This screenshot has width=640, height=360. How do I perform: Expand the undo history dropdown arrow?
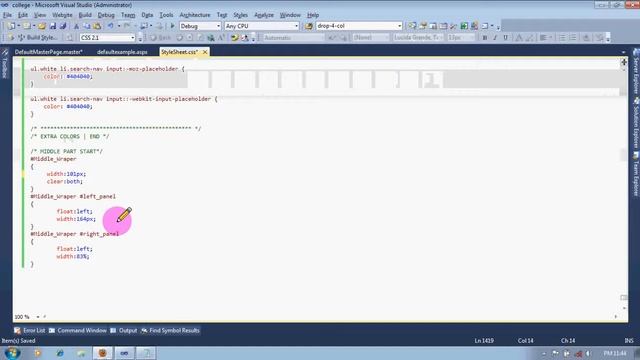pyautogui.click(x=119, y=26)
